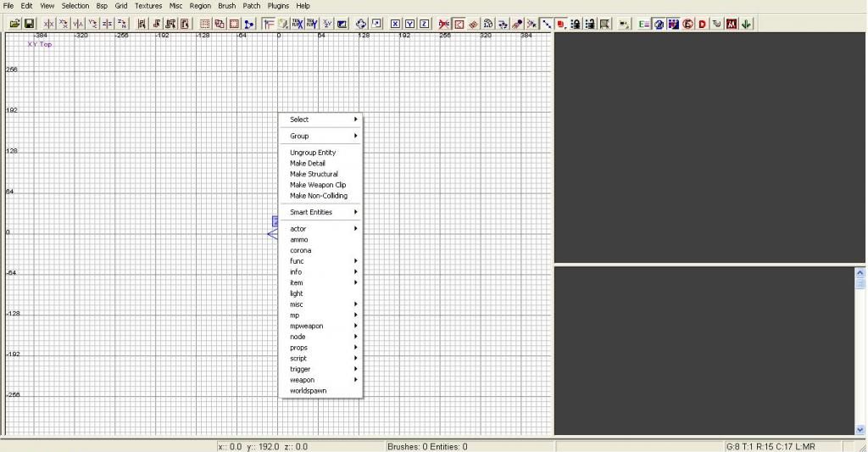Viewport: 868px width, 452px height.
Task: Choose Ungroup Entity from context menu
Action: (320, 153)
